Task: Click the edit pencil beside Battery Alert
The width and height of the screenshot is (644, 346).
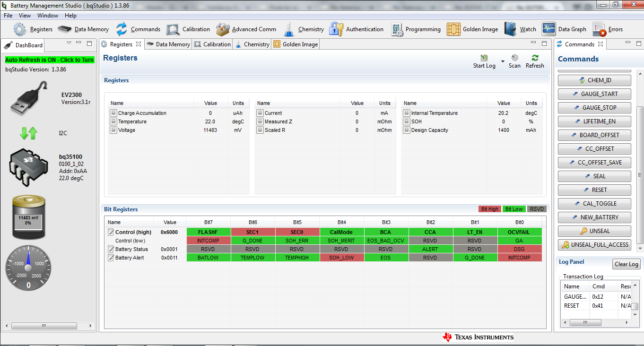Action: coord(111,258)
